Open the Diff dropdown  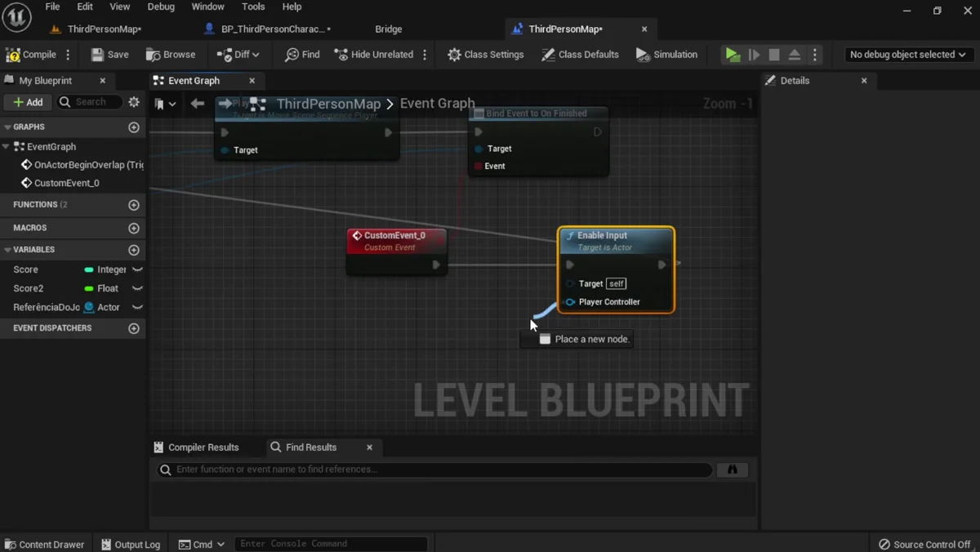[x=238, y=55]
